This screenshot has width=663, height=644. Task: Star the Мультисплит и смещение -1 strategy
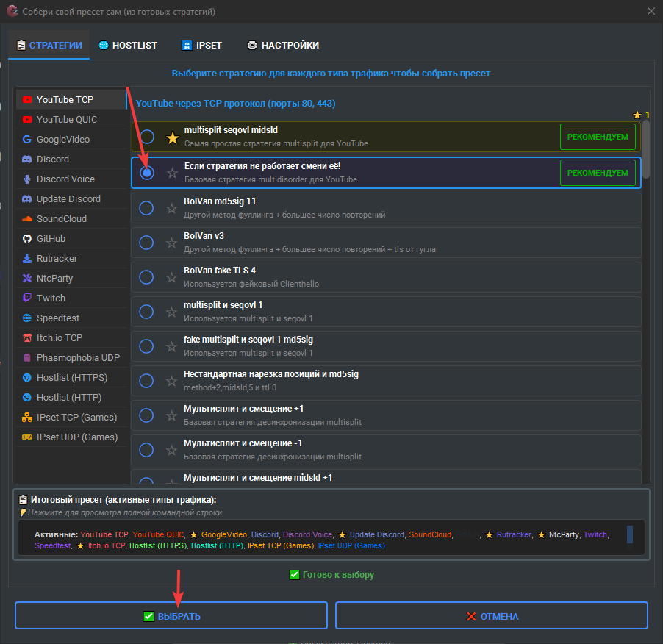171,451
